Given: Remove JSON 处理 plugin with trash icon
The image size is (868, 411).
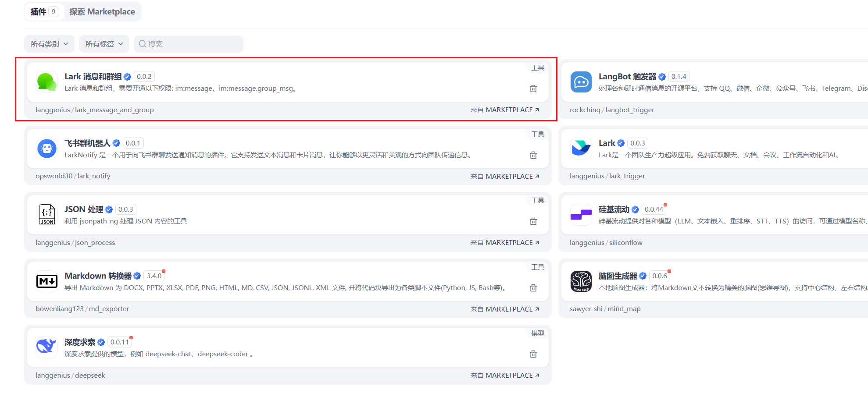Looking at the screenshot, I should [x=533, y=221].
